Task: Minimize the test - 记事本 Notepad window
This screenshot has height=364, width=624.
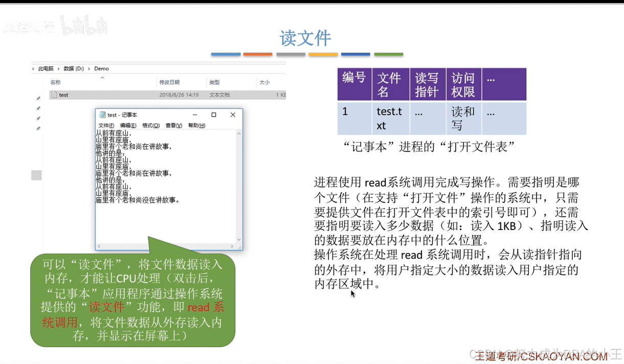Action: 194,115
